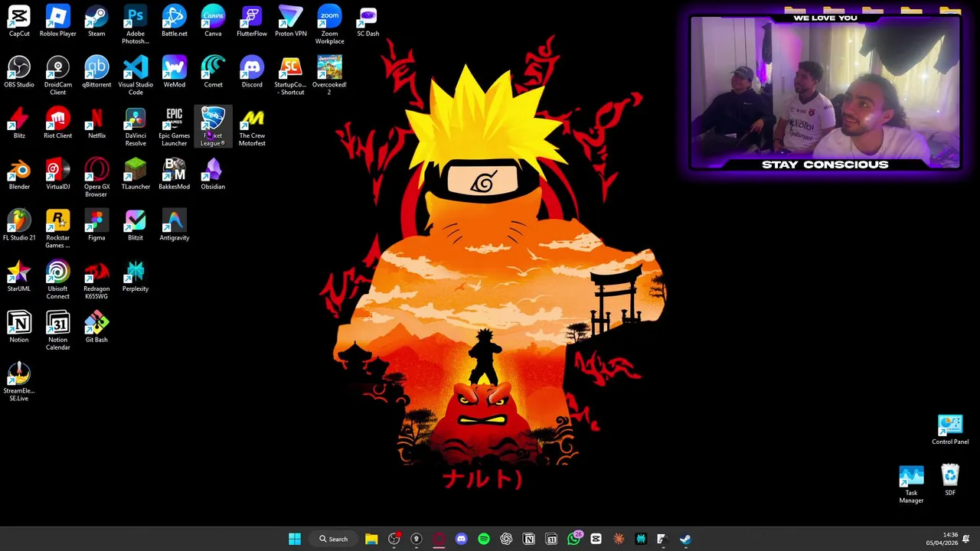Click the StarUML desktop icon
Image resolution: width=980 pixels, height=551 pixels.
coord(19,277)
